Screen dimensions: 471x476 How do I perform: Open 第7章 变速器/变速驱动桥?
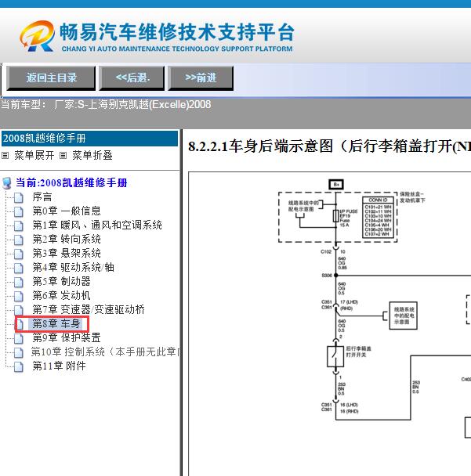(89, 309)
